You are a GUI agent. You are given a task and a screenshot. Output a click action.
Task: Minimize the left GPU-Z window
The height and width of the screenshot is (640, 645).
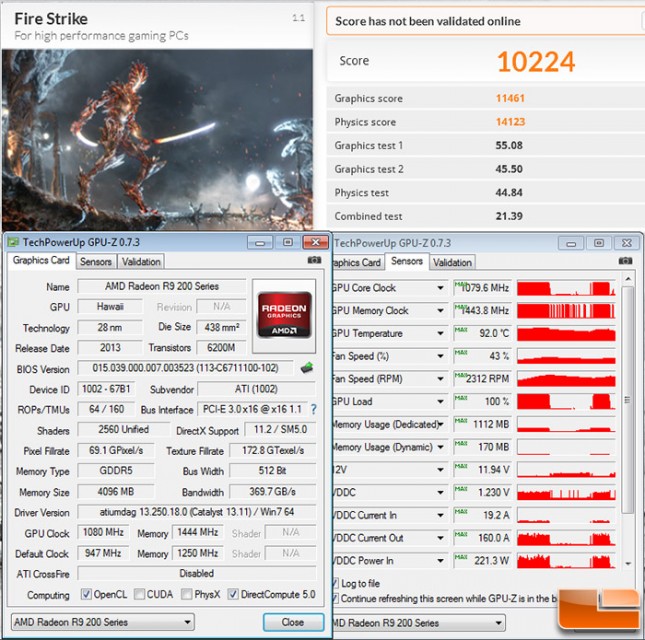pos(260,242)
